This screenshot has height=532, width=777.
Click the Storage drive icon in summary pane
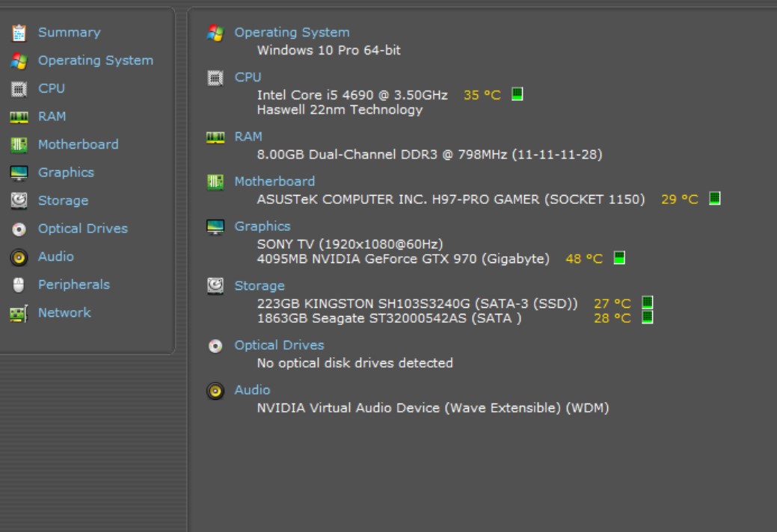pos(215,286)
